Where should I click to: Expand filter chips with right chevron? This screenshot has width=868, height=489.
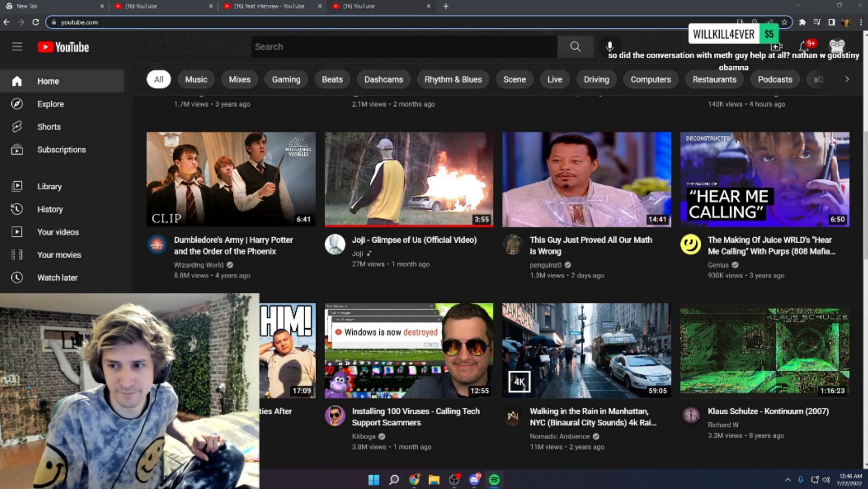click(x=847, y=79)
